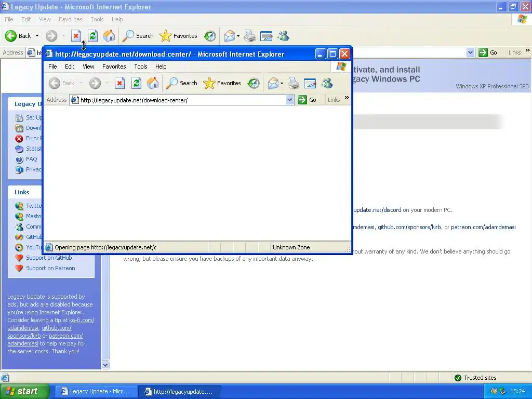Open Help menu in front download-center window
The height and width of the screenshot is (399, 532).
click(161, 66)
